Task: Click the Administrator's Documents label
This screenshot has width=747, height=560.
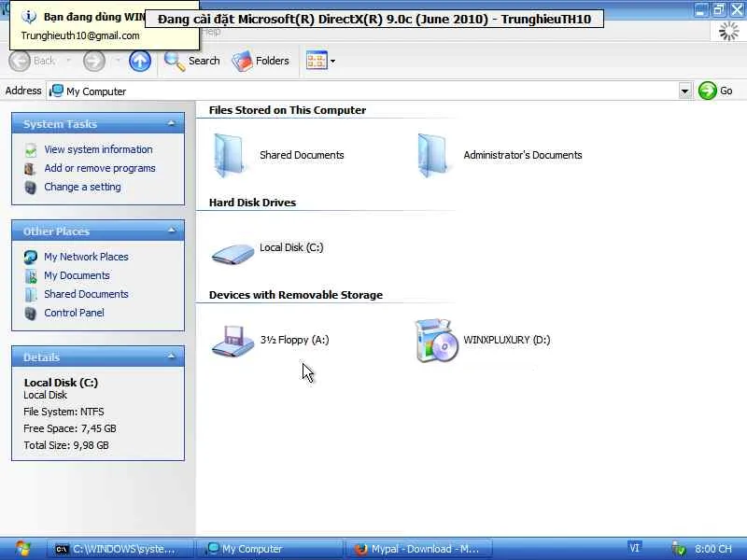Action: coord(523,155)
